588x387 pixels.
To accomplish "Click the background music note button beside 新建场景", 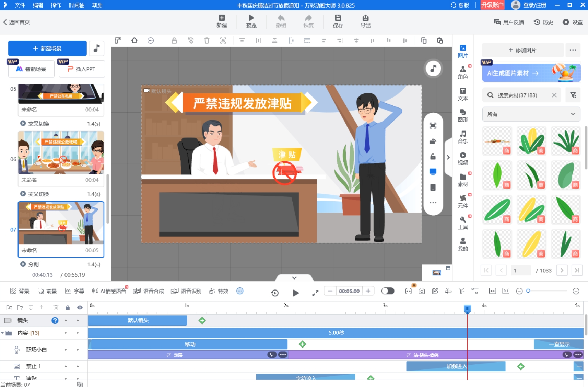I will coord(97,48).
